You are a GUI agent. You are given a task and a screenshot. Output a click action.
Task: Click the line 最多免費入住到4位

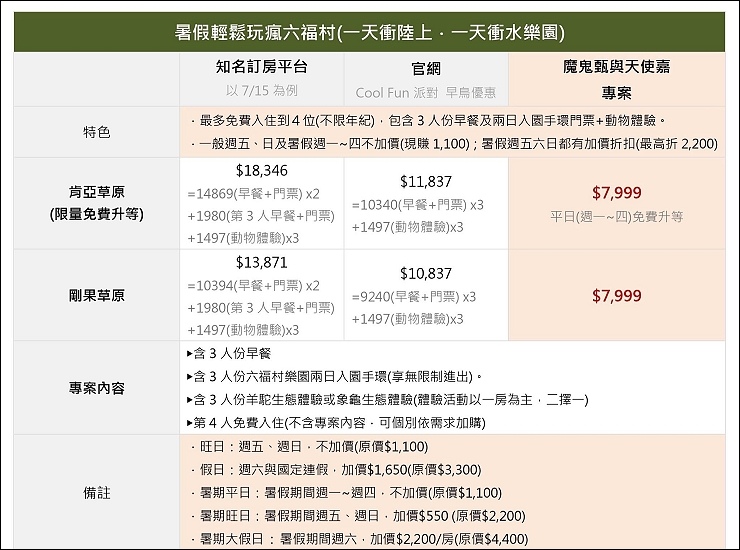(428, 120)
